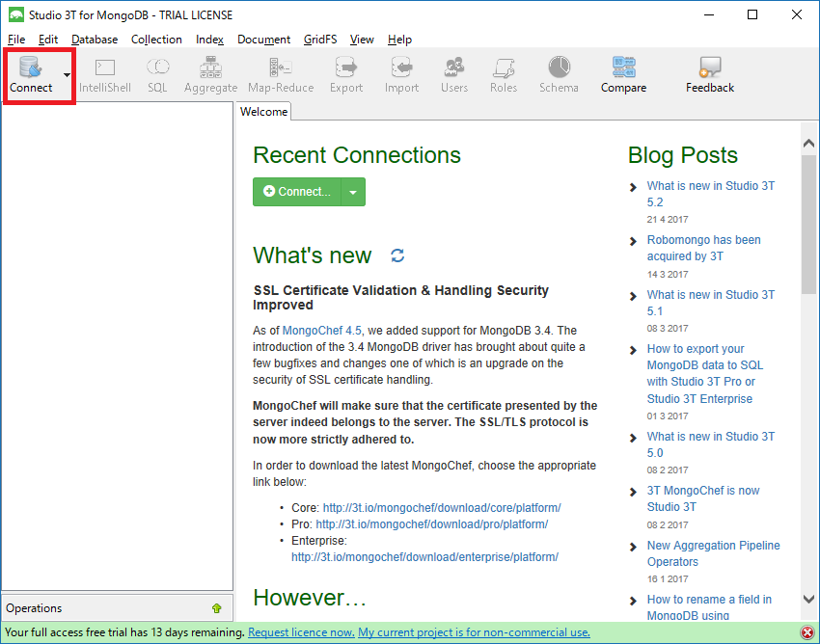820x644 pixels.
Task: Click the Feedback toolbar icon
Action: [x=710, y=75]
